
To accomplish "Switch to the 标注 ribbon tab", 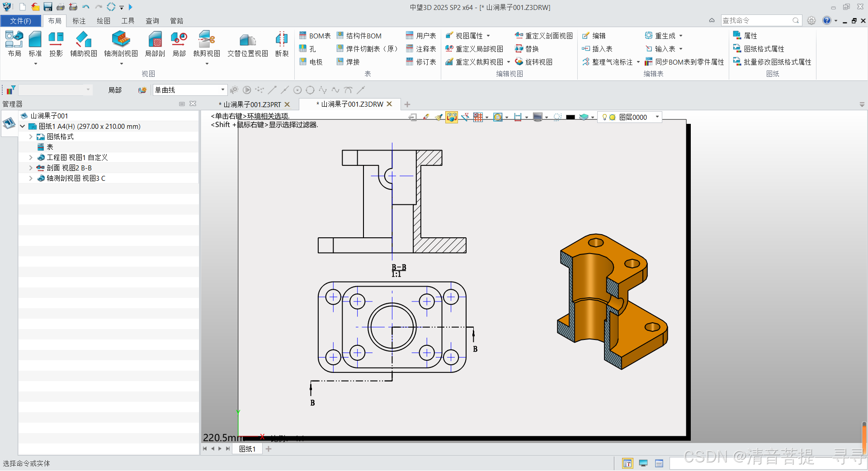I will pos(79,21).
